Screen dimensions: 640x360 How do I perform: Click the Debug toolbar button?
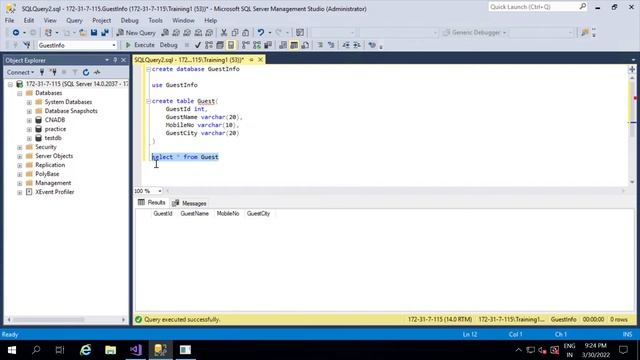point(168,45)
